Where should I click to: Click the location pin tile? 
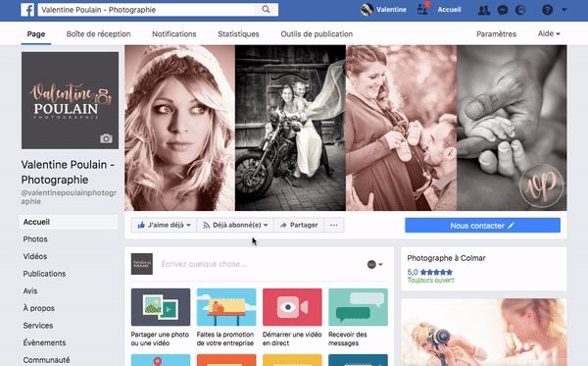tap(161, 360)
